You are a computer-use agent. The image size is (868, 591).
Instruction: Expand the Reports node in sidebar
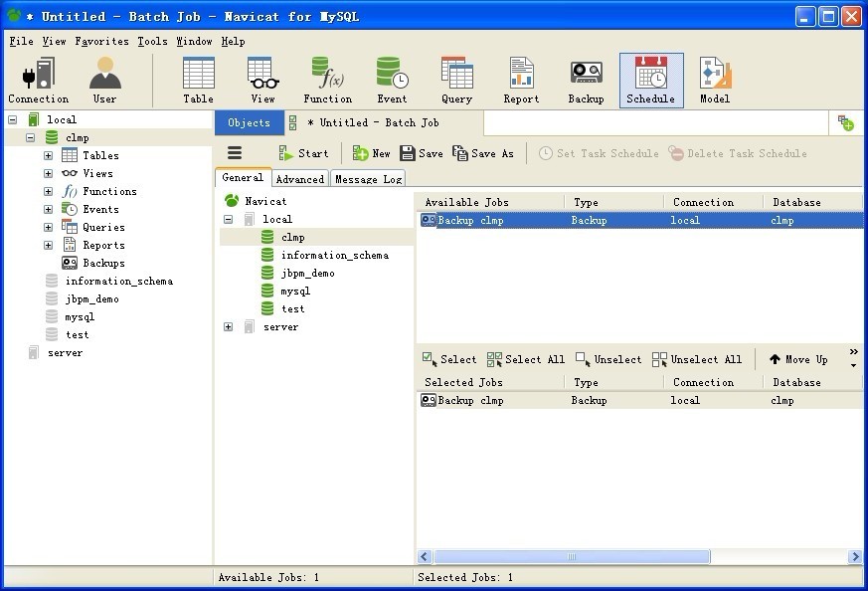pos(48,246)
